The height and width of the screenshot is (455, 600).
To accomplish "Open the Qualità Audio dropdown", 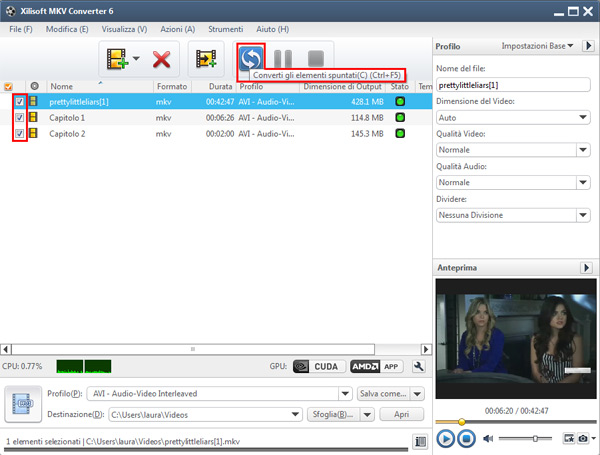I will [x=513, y=182].
